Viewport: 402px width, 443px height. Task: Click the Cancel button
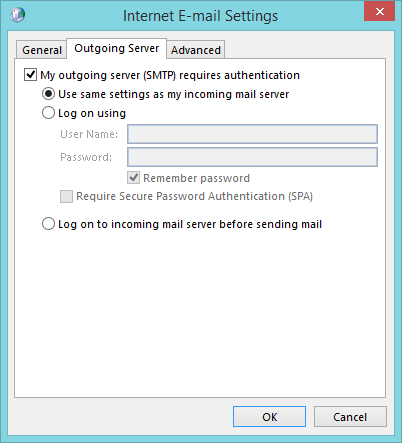click(x=350, y=417)
